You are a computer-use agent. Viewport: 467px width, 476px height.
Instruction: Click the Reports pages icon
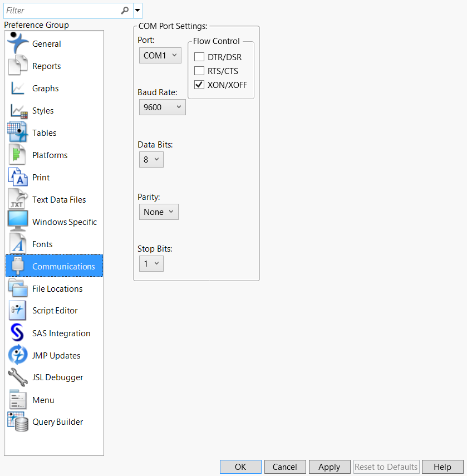tap(18, 65)
